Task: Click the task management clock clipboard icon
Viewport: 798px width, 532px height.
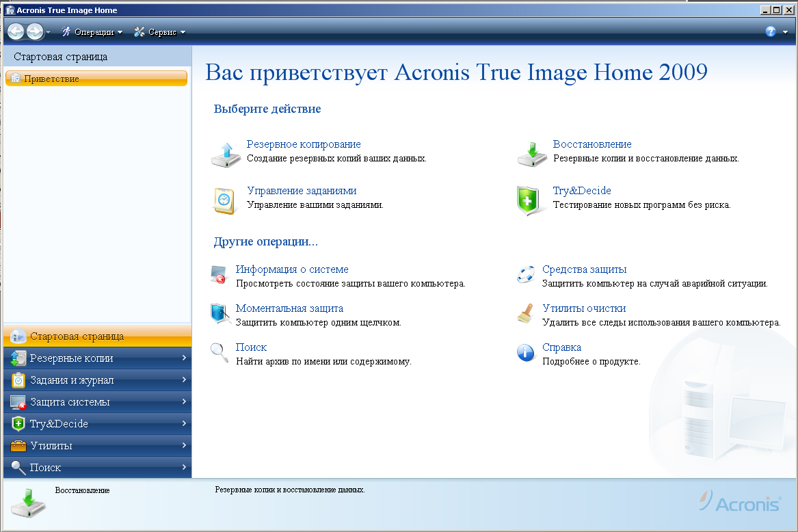Action: (x=224, y=201)
